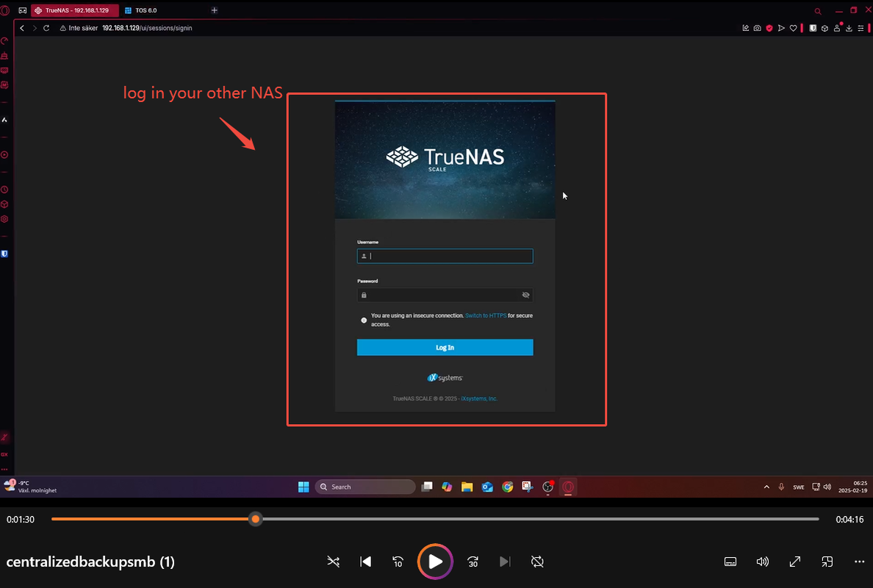Viewport: 873px width, 588px height.
Task: Rewind the video 10 seconds
Action: [x=398, y=562]
